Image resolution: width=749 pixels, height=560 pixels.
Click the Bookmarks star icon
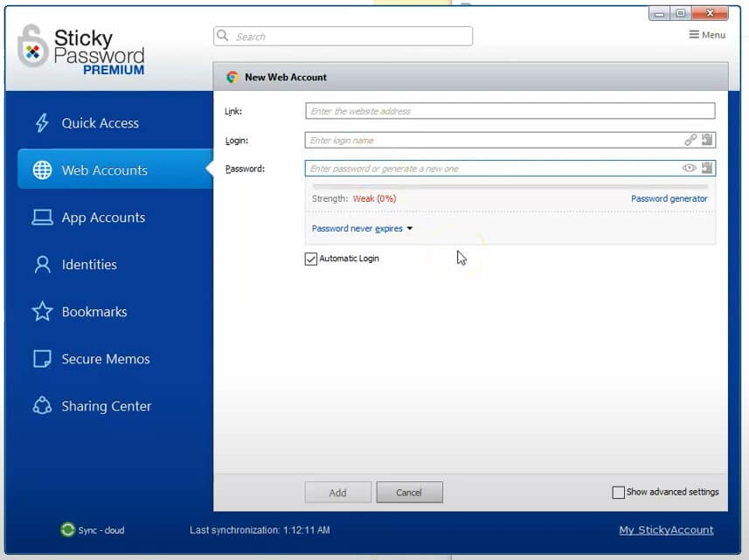tap(42, 311)
